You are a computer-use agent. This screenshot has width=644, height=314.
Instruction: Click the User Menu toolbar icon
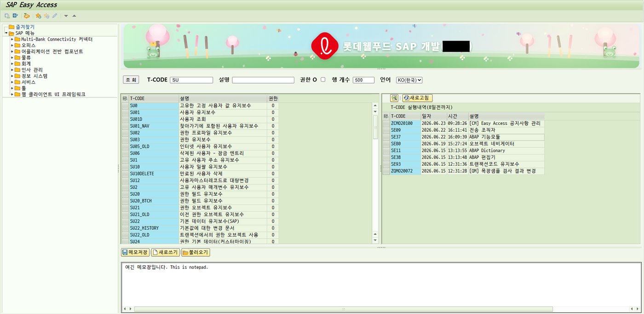pos(7,16)
